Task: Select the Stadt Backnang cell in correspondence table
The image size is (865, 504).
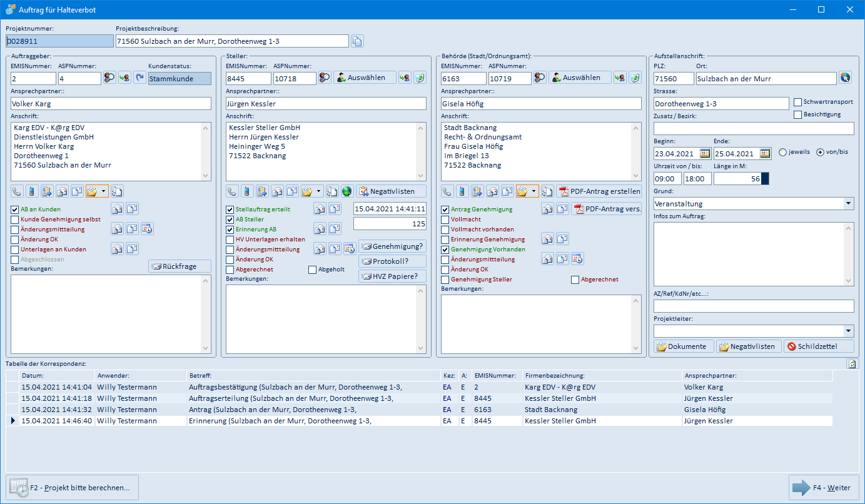Action: click(602, 410)
